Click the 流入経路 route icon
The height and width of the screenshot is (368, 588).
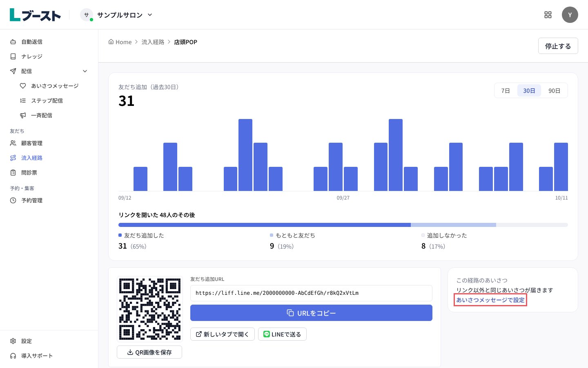[13, 158]
